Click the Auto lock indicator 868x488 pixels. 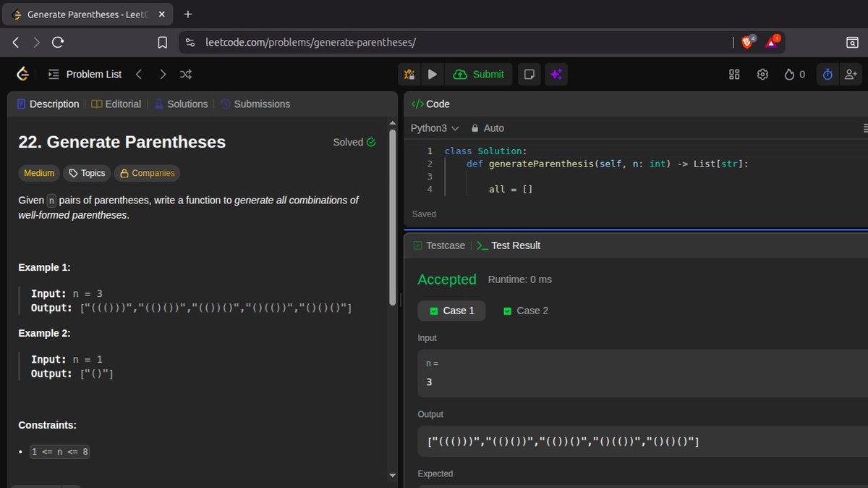[488, 127]
